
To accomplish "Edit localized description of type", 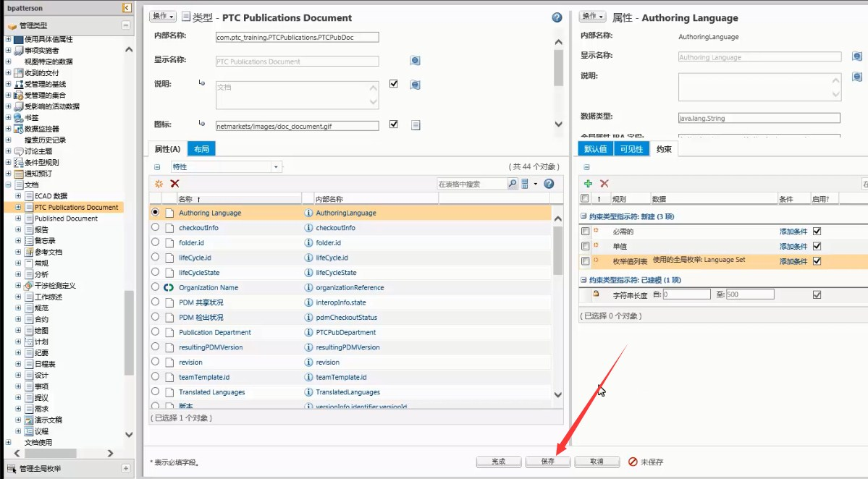I will [416, 85].
